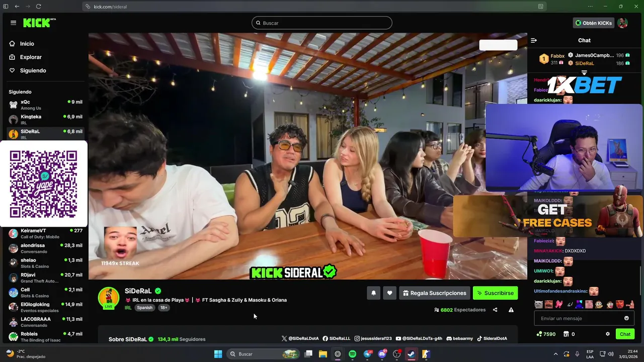Open KeirameVT channel in sidebar
The width and height of the screenshot is (644, 362).
[45, 233]
